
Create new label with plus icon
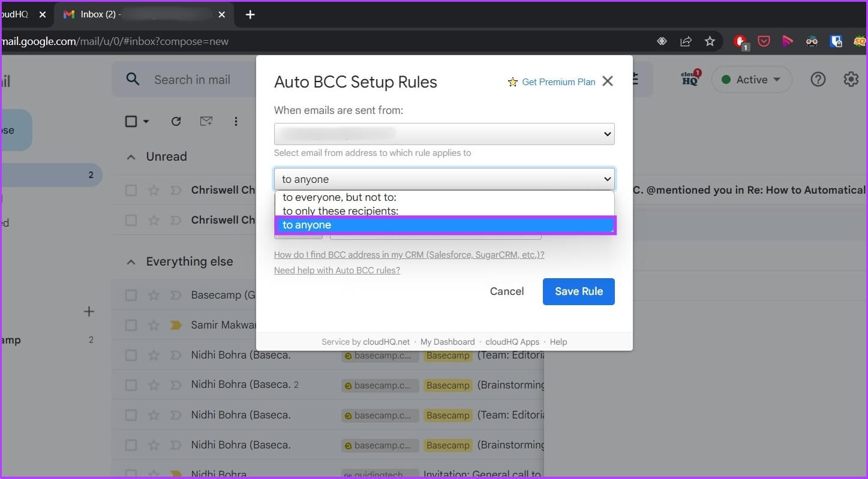(x=89, y=311)
